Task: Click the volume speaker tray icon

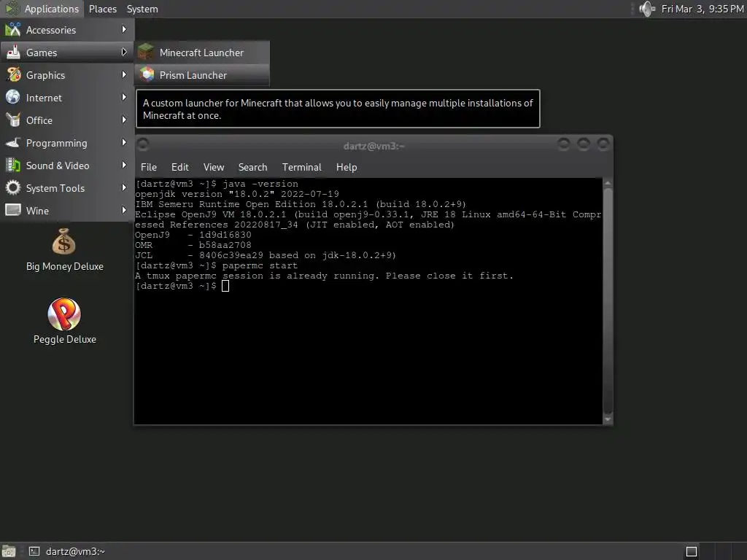Action: coord(647,9)
